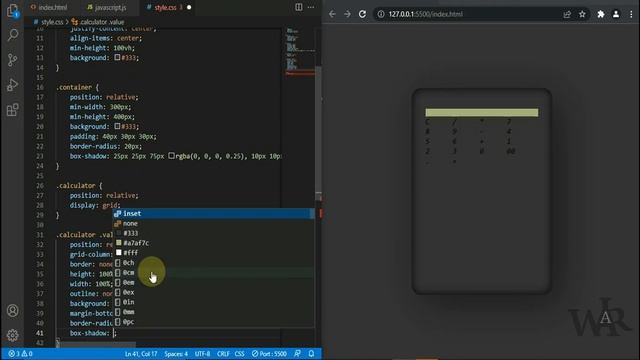Choose '0pc' from the suggestion list

[x=213, y=322]
